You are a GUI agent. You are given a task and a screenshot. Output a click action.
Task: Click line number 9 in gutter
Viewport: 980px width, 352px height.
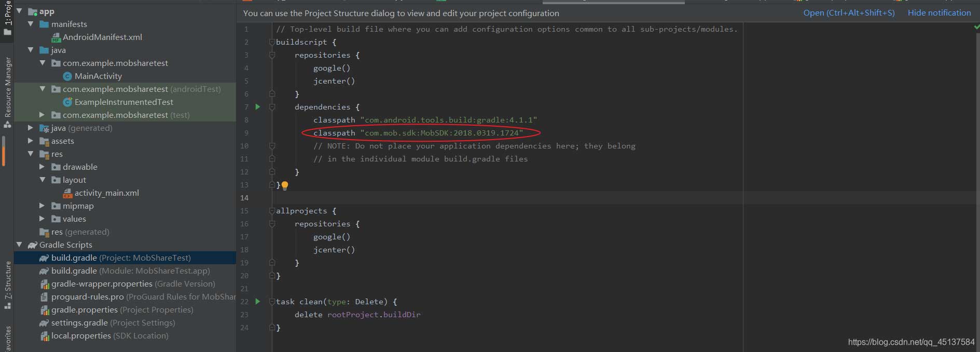click(x=246, y=133)
